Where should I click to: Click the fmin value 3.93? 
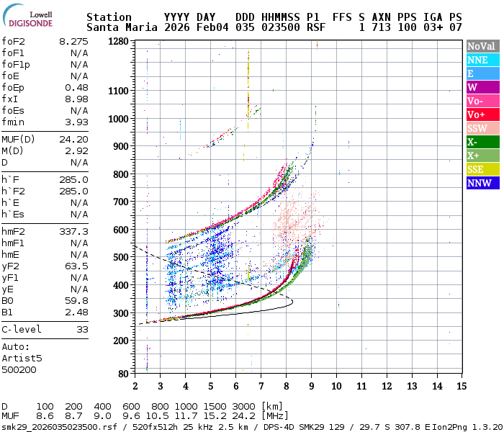[76, 122]
